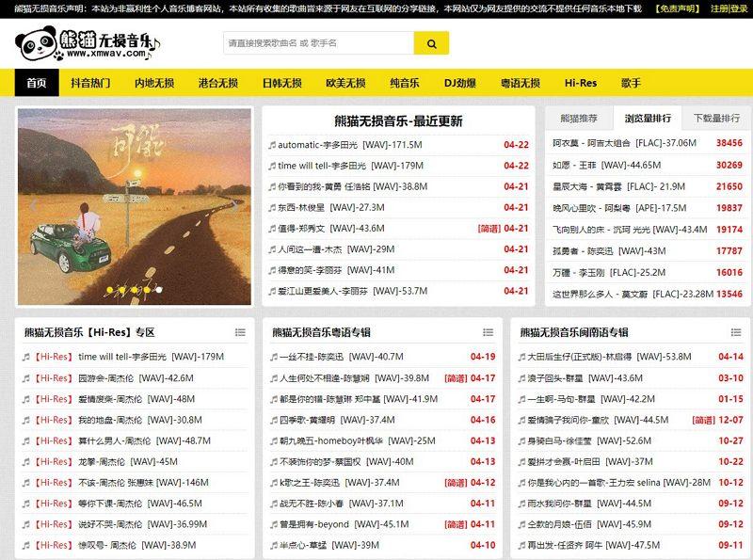
Task: Switch to the 熊猫推荐 tab
Action: pos(579,119)
